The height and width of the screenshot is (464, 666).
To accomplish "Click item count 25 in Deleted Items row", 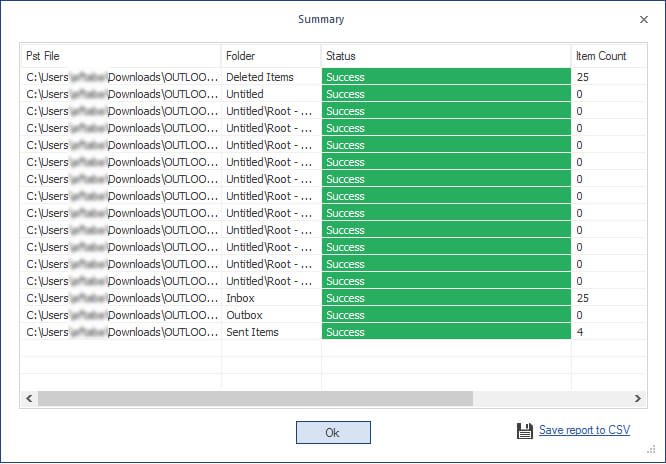I will 609,77.
